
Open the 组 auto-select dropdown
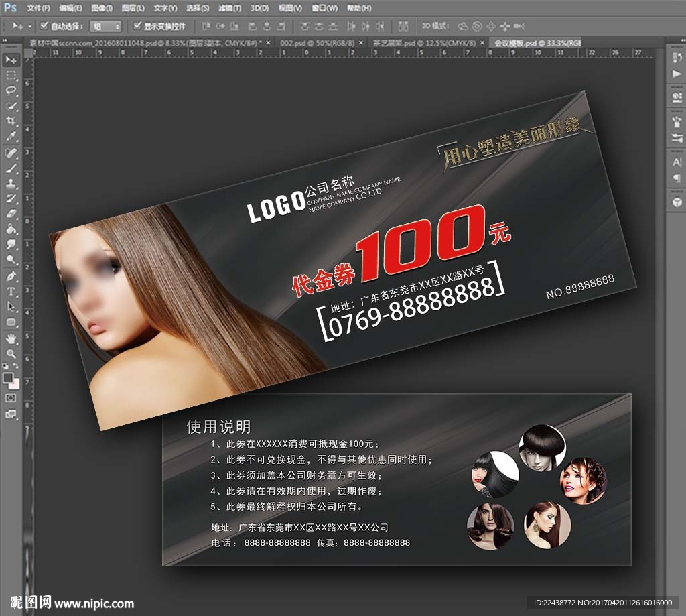(x=105, y=26)
